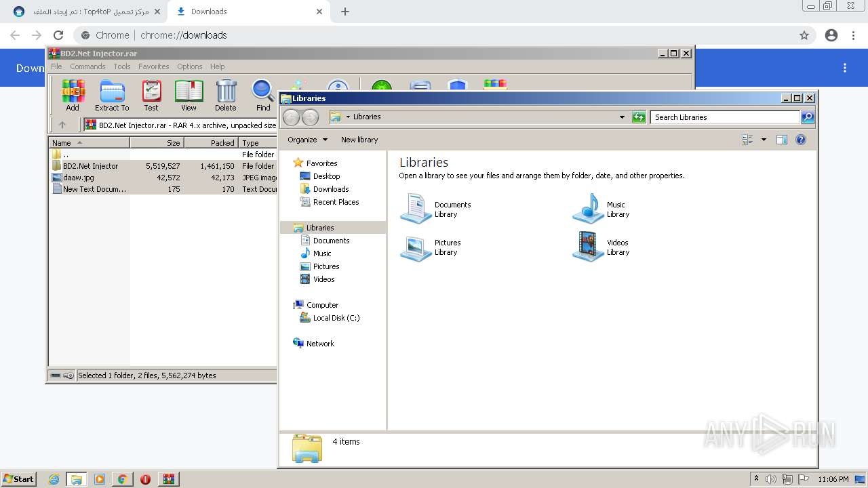Screen dimensions: 868x488
Task: Open the Chrome three-dot menu
Action: click(x=854, y=35)
